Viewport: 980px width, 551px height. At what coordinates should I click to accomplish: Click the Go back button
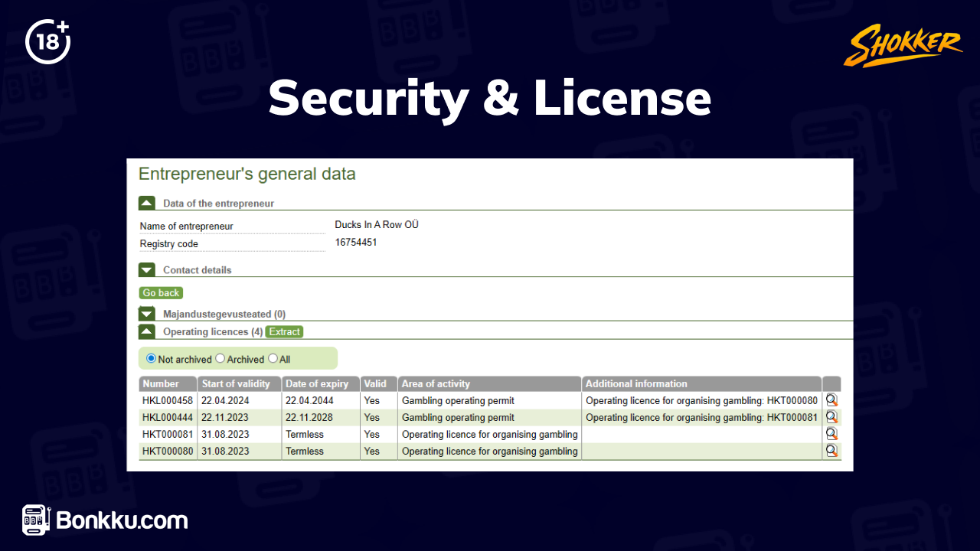[161, 293]
